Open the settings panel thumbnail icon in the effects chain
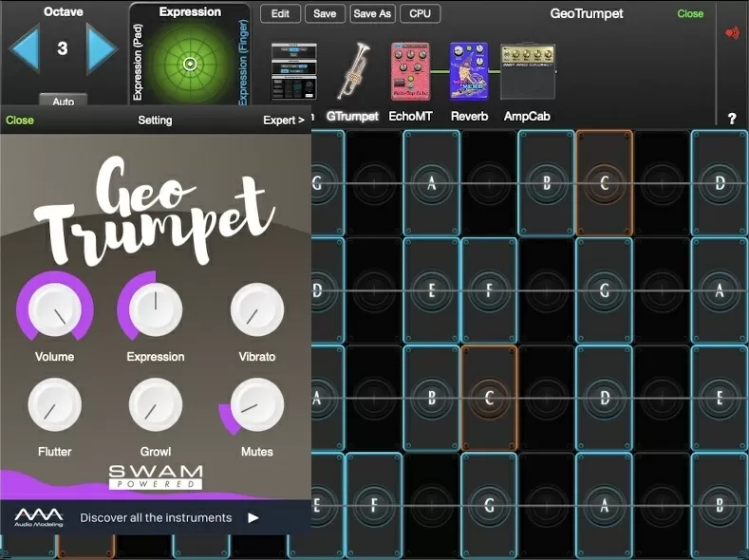 (x=293, y=71)
